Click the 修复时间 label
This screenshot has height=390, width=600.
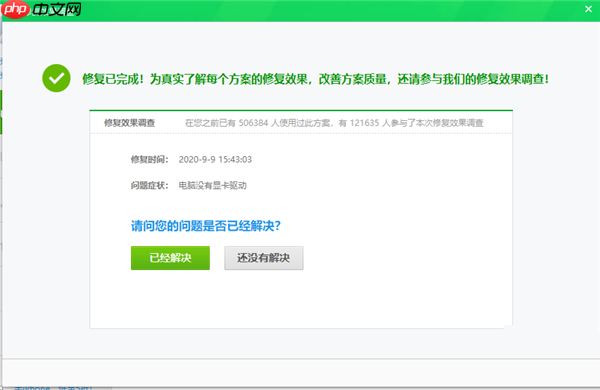click(149, 159)
